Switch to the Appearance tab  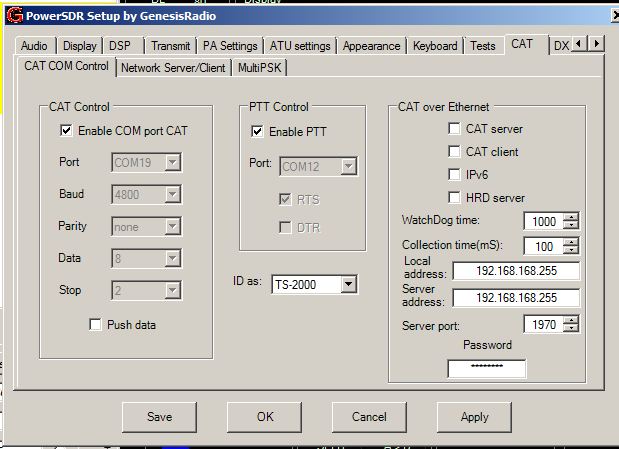(371, 46)
